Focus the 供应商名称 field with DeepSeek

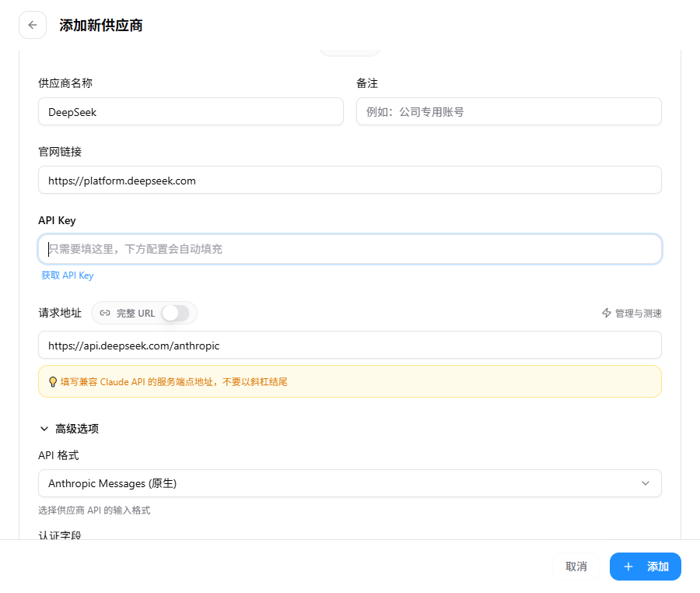tap(191, 111)
